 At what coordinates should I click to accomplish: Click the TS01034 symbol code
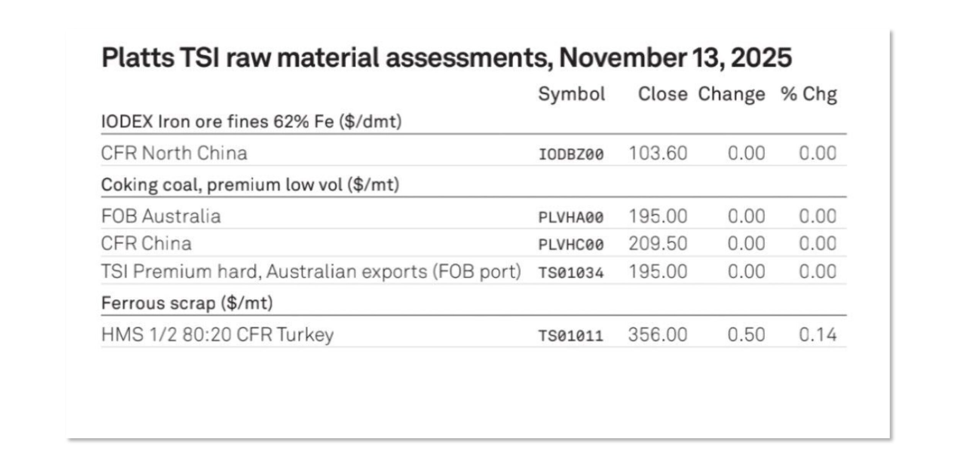pos(571,273)
